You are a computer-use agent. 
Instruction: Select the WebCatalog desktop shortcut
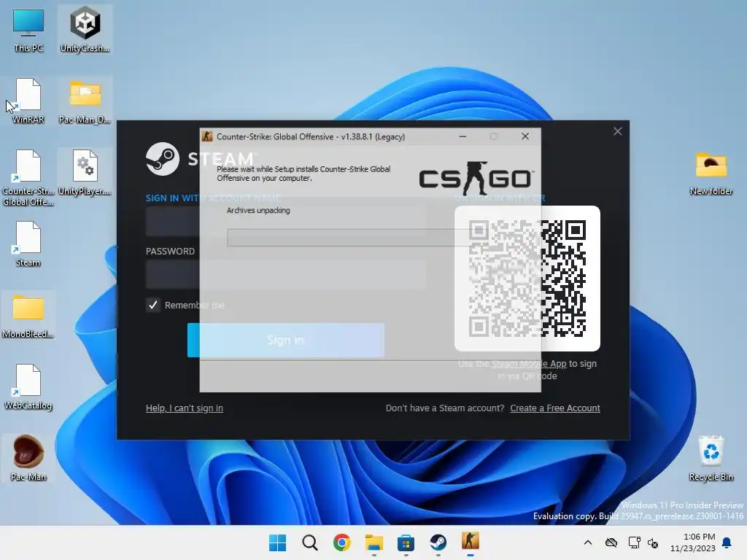(x=28, y=386)
